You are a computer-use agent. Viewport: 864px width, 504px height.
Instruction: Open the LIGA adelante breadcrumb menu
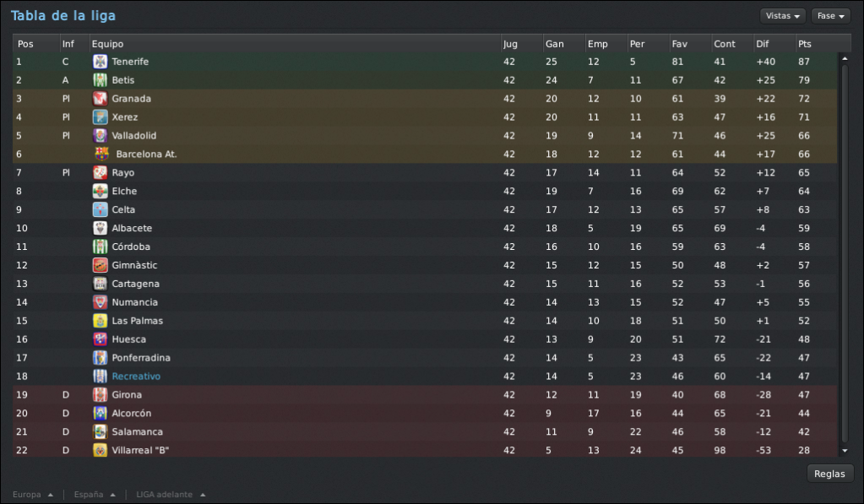(171, 495)
